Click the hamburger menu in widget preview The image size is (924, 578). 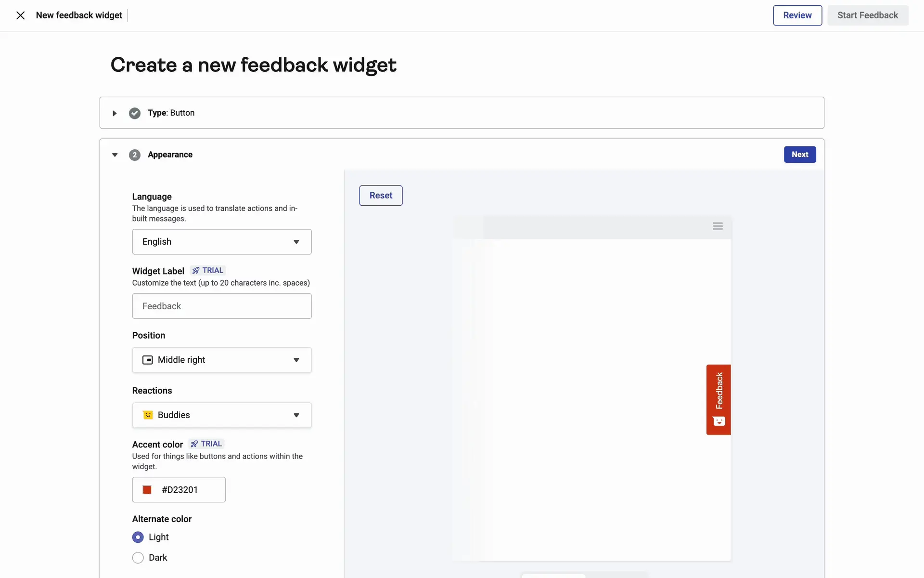(x=718, y=226)
